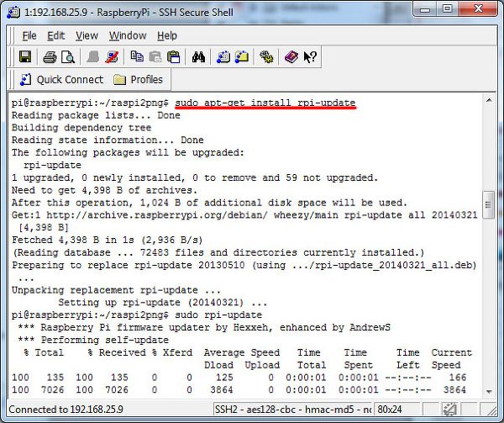This screenshot has height=423, width=504.
Task: Click '*** Performing self-update' line
Action: [93, 341]
